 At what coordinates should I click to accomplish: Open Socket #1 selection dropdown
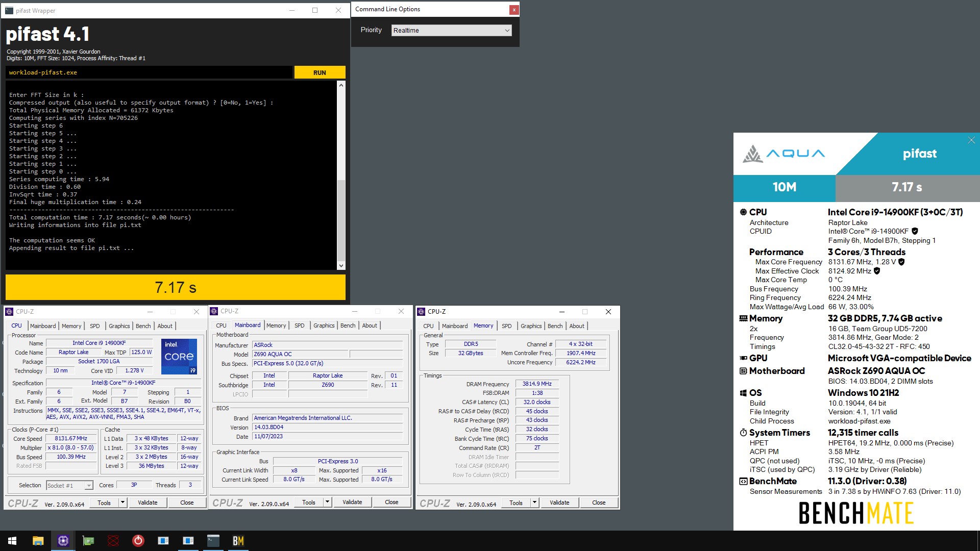pos(69,485)
